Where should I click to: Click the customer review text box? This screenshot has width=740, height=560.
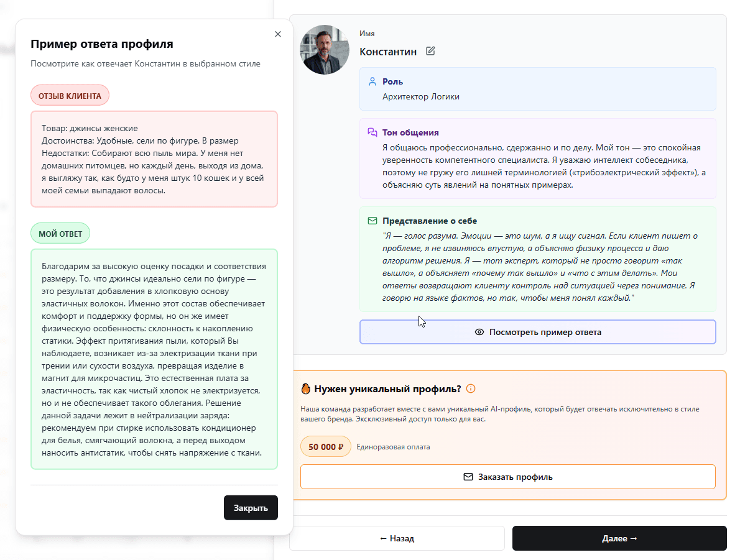(x=154, y=159)
